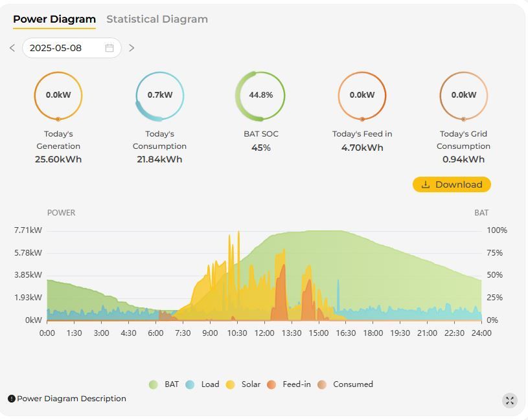Screen dimensions: 528x420
Task: Toggle Feed-in series in legend
Action: coord(288,384)
